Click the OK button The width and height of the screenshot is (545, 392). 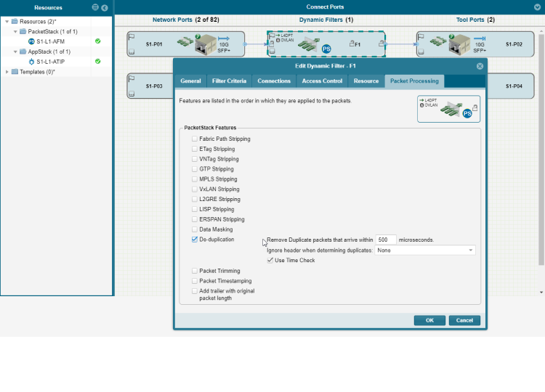point(429,320)
